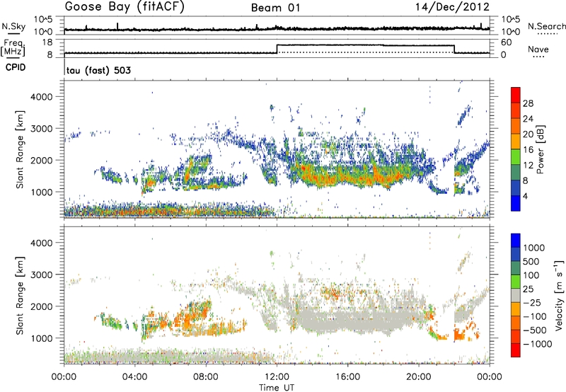
Task: Click the gray band of the velocity colorbar
Action: (x=516, y=295)
